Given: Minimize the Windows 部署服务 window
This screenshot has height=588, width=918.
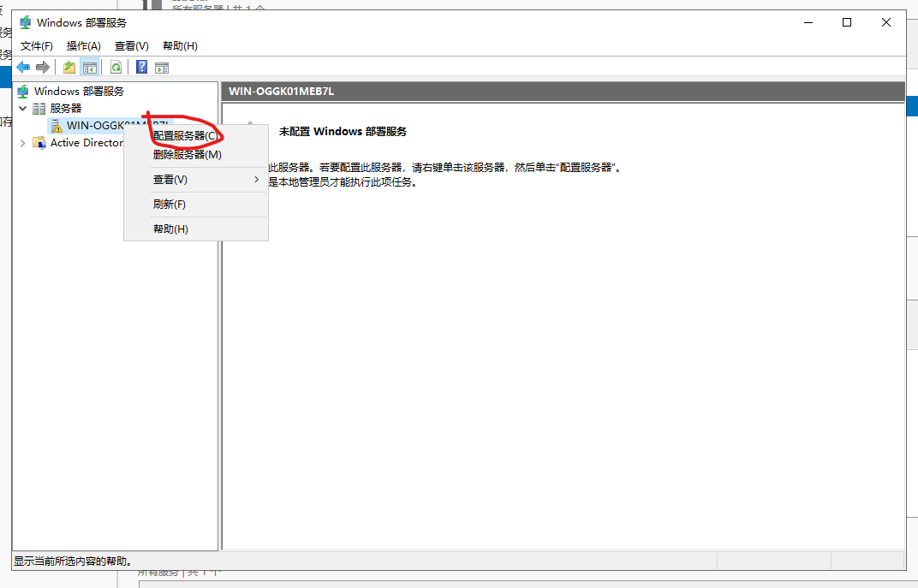Looking at the screenshot, I should tap(808, 23).
